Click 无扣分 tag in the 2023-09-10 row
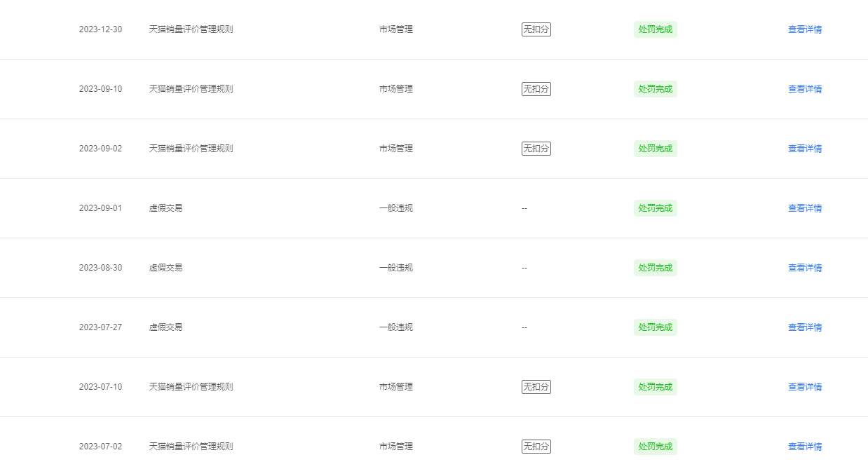The width and height of the screenshot is (868, 476). pos(536,89)
